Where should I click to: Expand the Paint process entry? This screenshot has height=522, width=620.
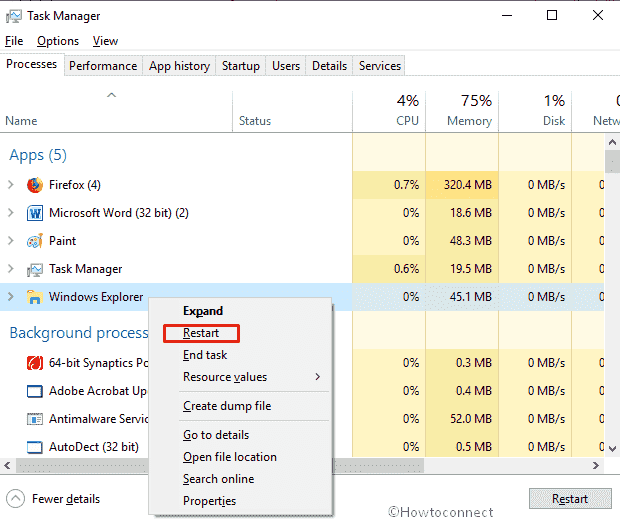point(11,241)
